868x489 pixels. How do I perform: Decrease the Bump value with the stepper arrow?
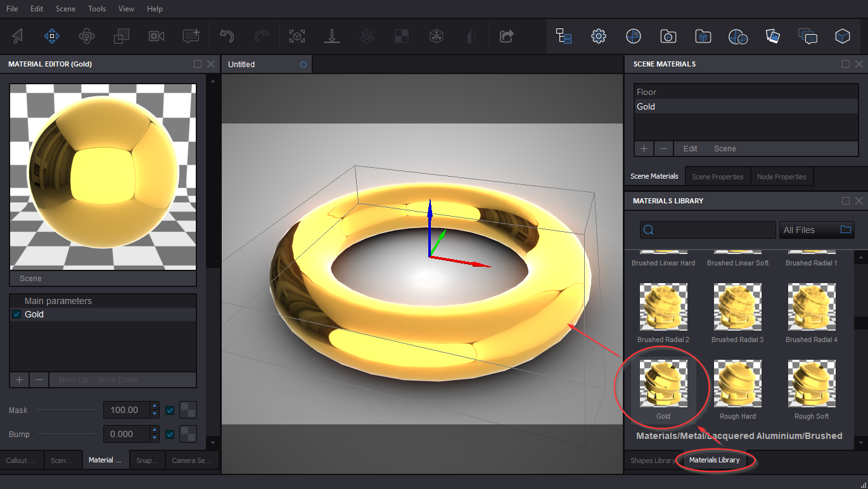[x=153, y=437]
